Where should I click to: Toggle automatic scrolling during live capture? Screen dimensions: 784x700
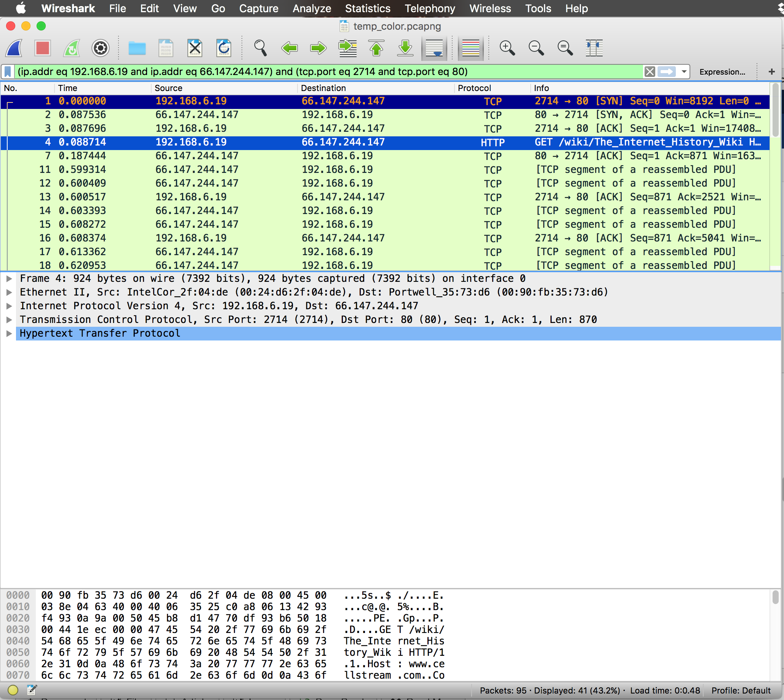[x=434, y=48]
